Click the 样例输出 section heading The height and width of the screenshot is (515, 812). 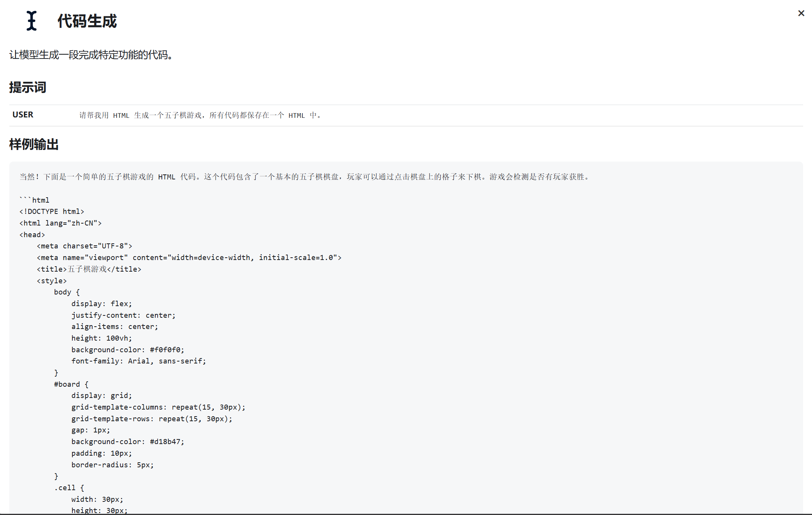(x=34, y=145)
